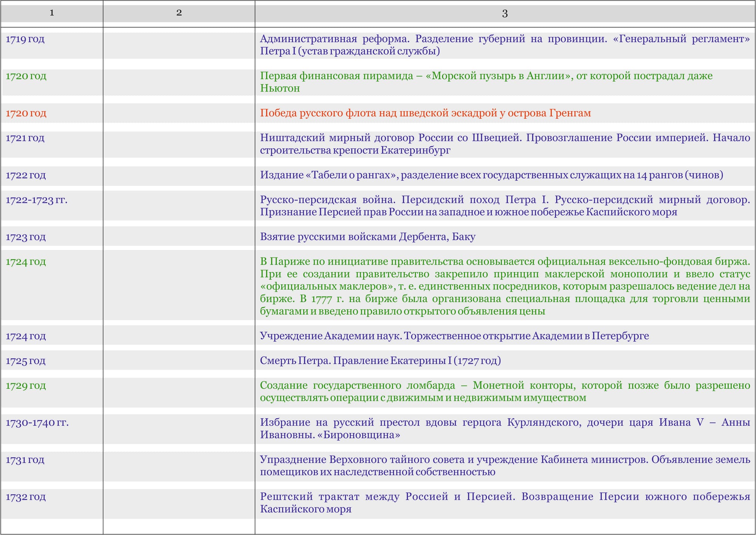Select the date cell "1722 год"
Screen dimensions: 756x535
(x=26, y=175)
